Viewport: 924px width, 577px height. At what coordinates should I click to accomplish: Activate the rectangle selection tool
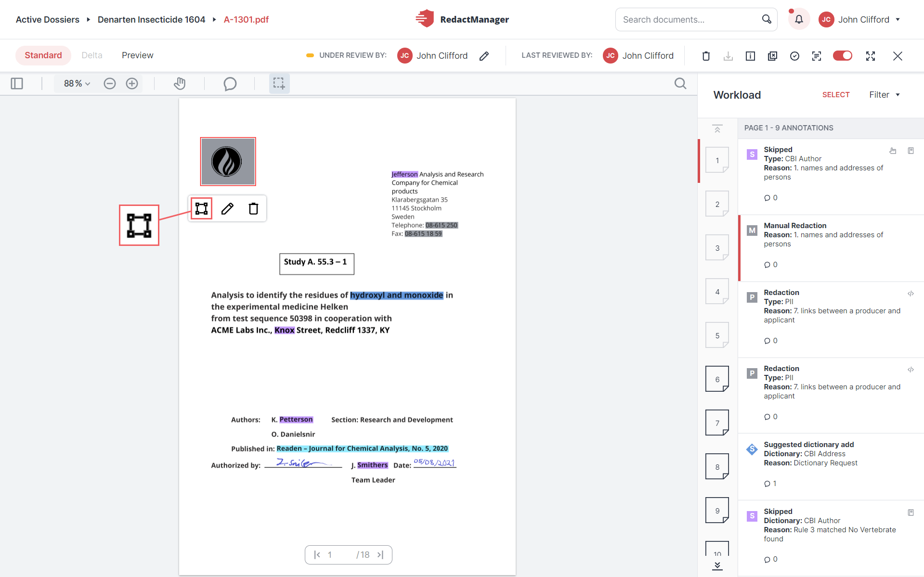[x=279, y=84]
